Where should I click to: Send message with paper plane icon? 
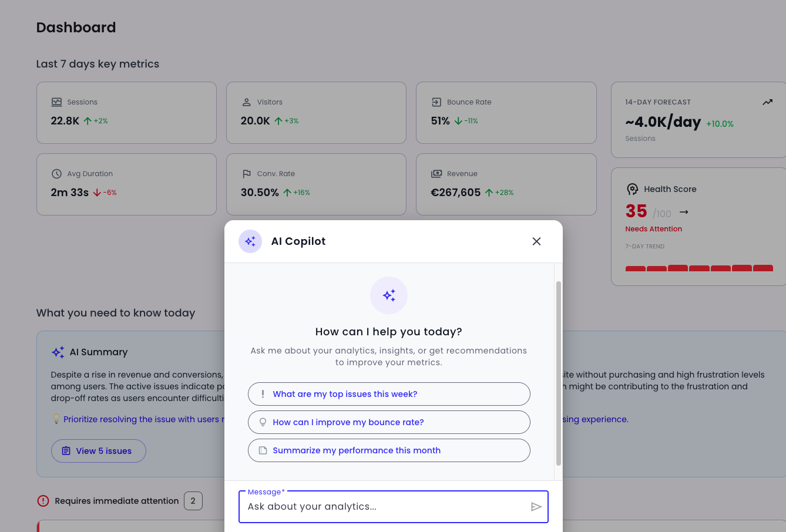[x=536, y=507]
